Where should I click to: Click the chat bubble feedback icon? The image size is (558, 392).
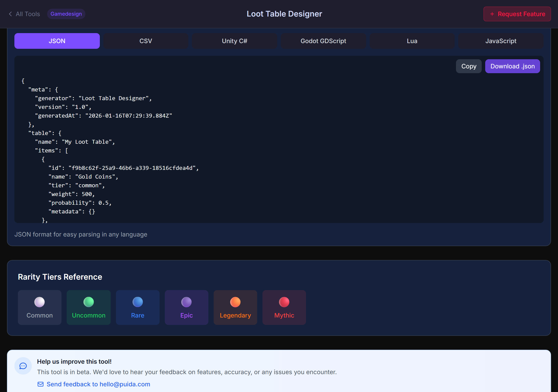click(23, 366)
